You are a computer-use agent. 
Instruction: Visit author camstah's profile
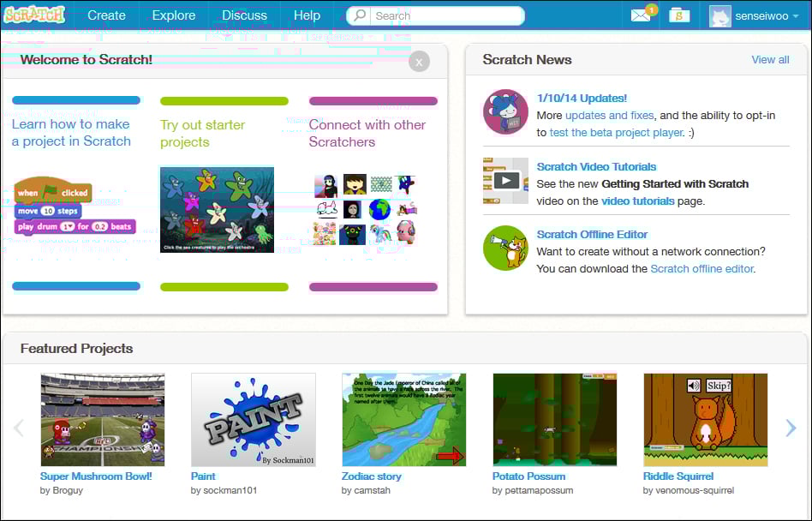[373, 490]
